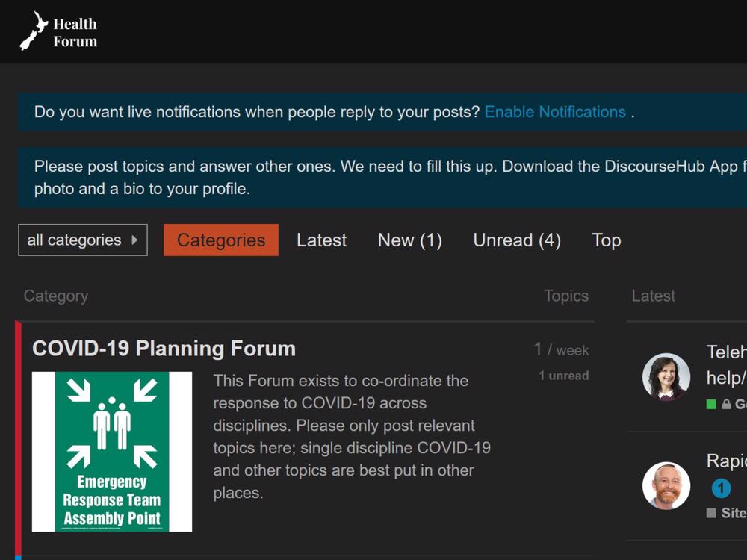The image size is (747, 560).
Task: Switch to the Latest tab
Action: point(321,240)
